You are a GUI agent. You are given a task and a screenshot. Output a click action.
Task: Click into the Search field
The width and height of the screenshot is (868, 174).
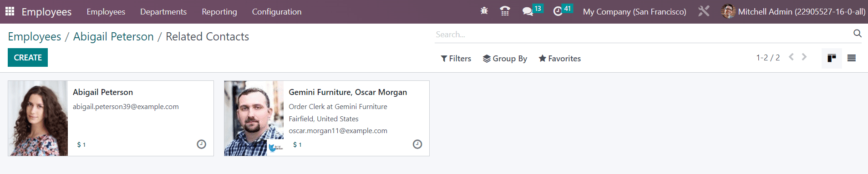point(642,35)
